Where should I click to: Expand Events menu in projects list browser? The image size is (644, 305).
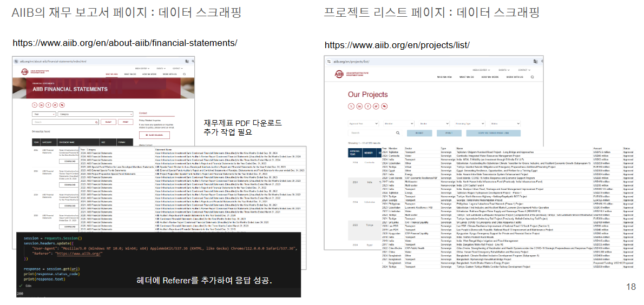[x=504, y=70]
